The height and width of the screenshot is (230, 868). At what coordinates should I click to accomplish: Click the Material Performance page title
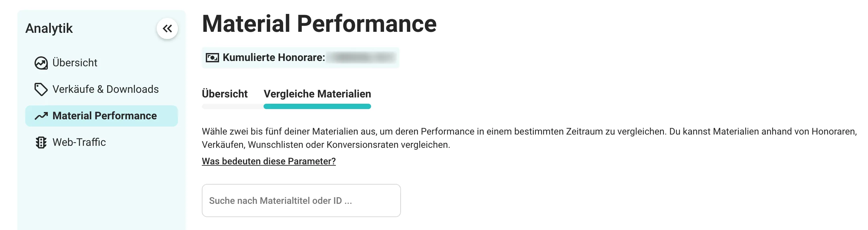[319, 24]
